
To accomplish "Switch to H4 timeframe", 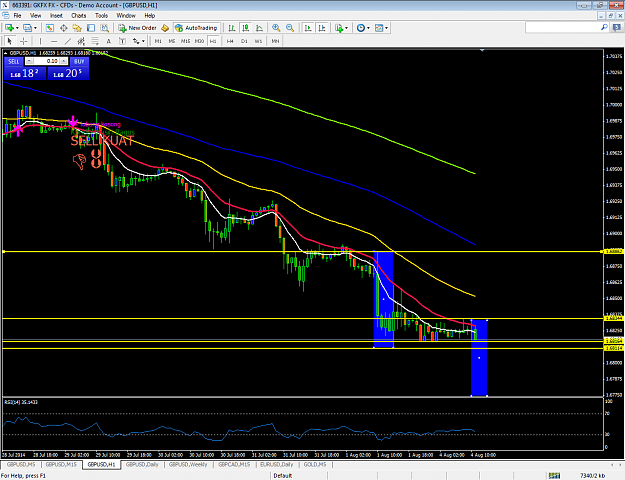I will point(230,41).
